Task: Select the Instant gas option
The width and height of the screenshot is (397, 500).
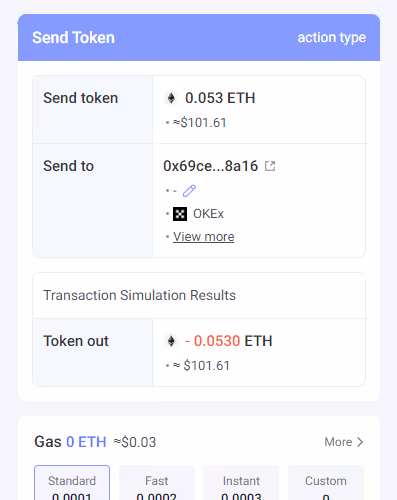Action: pyautogui.click(x=241, y=483)
